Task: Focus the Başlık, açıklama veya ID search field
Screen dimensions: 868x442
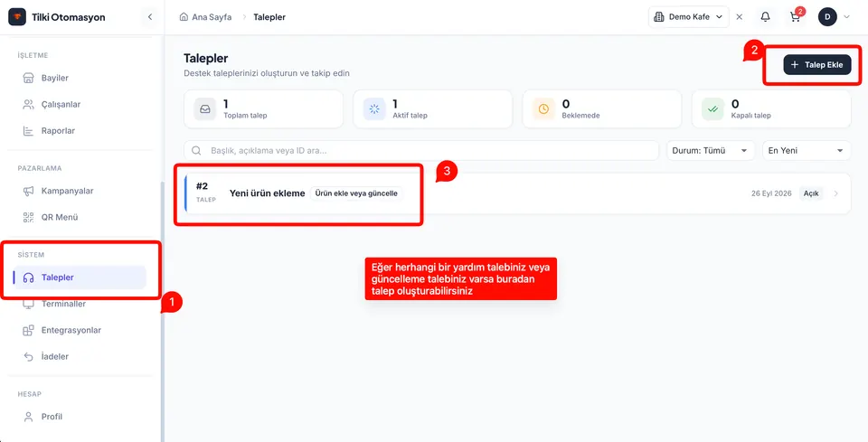Action: click(x=421, y=150)
